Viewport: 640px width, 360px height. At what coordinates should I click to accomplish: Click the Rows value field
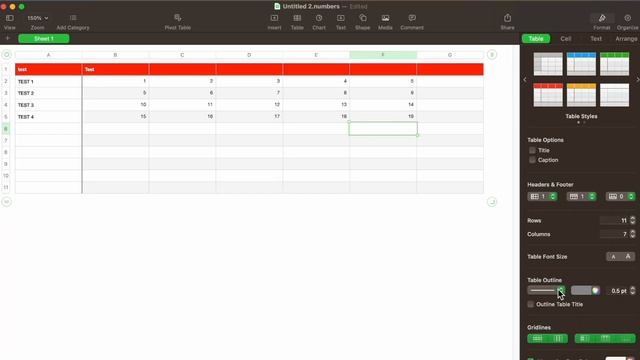(x=614, y=220)
